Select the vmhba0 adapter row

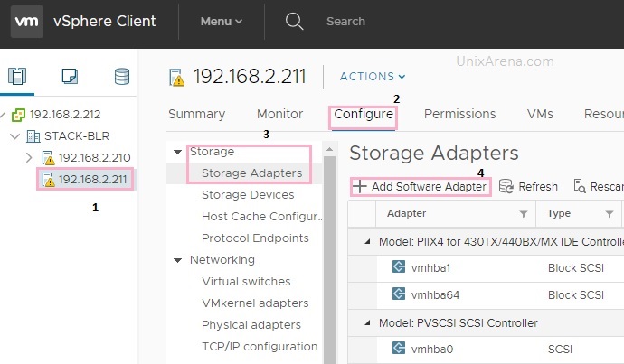coord(486,350)
